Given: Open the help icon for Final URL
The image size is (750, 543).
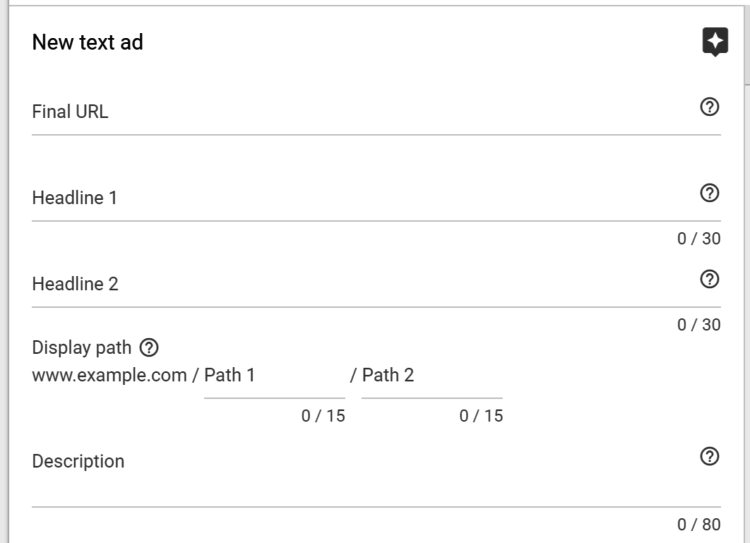Looking at the screenshot, I should click(710, 108).
